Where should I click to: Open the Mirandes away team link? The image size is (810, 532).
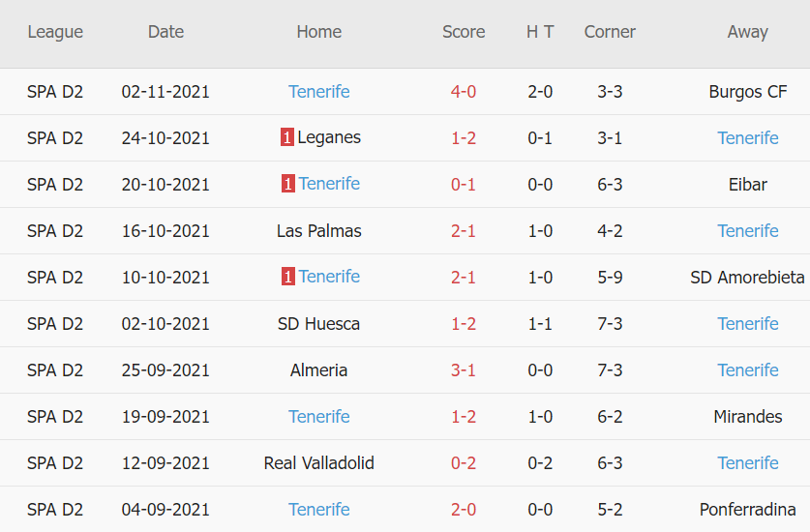coord(747,417)
